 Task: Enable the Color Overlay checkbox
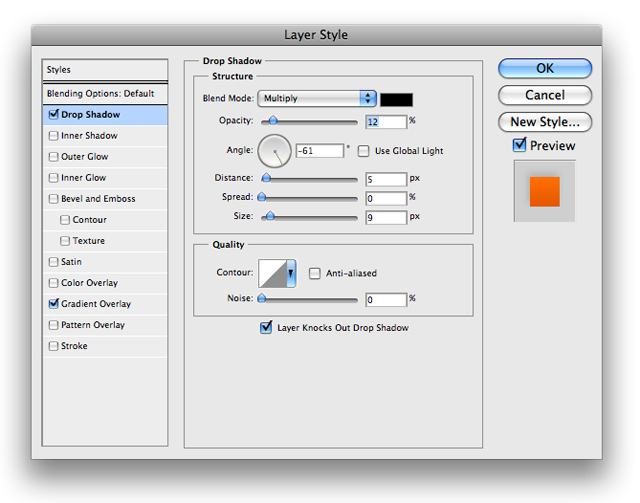53,283
